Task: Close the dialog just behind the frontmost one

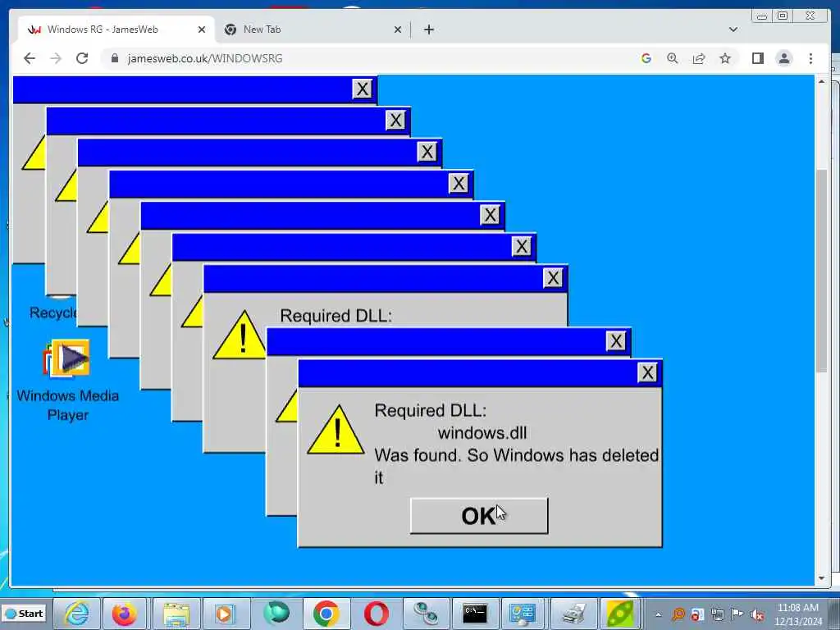Action: [615, 340]
